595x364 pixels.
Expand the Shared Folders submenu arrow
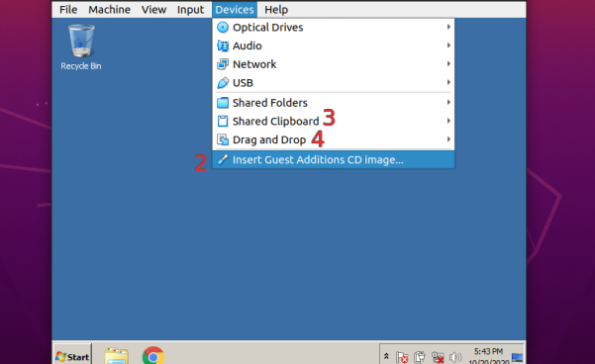tap(448, 103)
